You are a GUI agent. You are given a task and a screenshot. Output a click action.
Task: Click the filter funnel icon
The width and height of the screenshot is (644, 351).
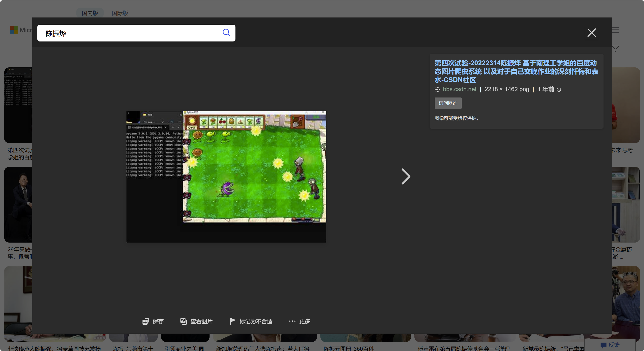(x=616, y=49)
